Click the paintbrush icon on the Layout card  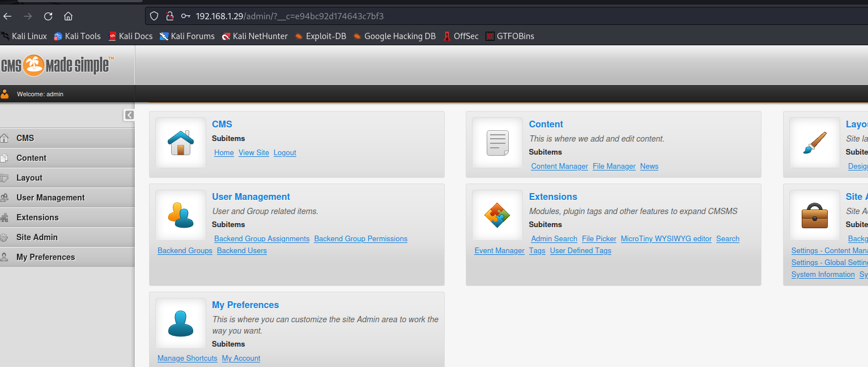(x=815, y=143)
